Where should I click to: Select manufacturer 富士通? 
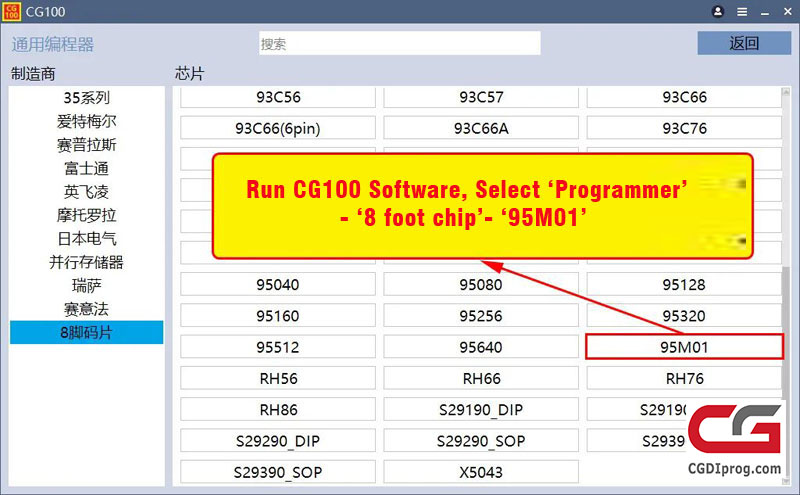pos(86,168)
